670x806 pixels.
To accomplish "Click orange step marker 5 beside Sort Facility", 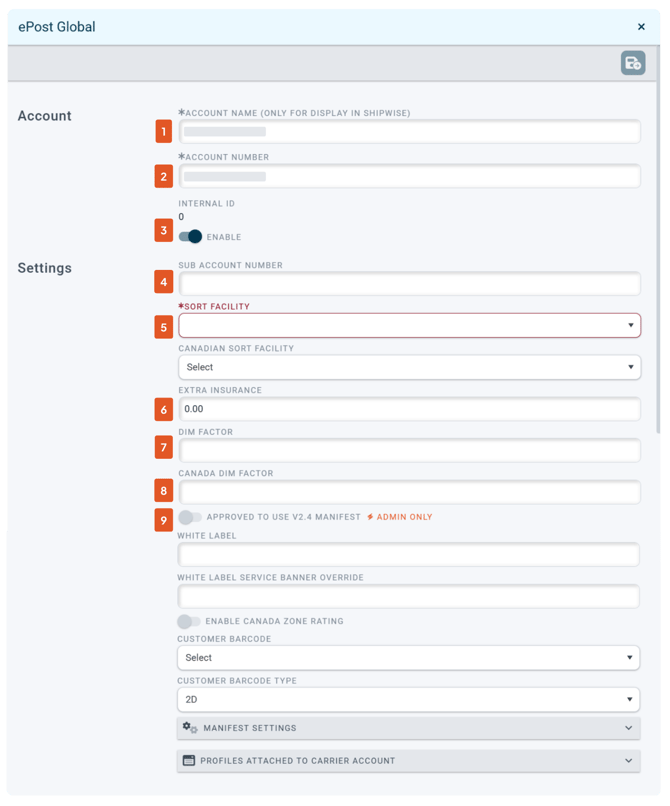I will [164, 326].
